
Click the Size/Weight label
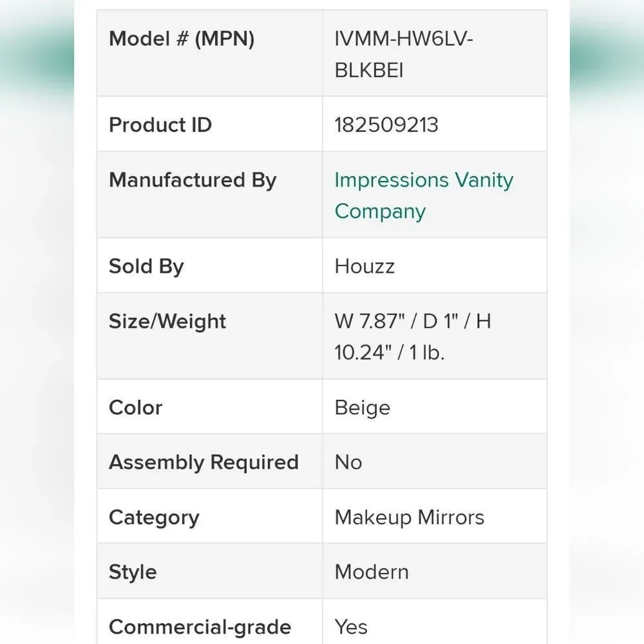(167, 321)
